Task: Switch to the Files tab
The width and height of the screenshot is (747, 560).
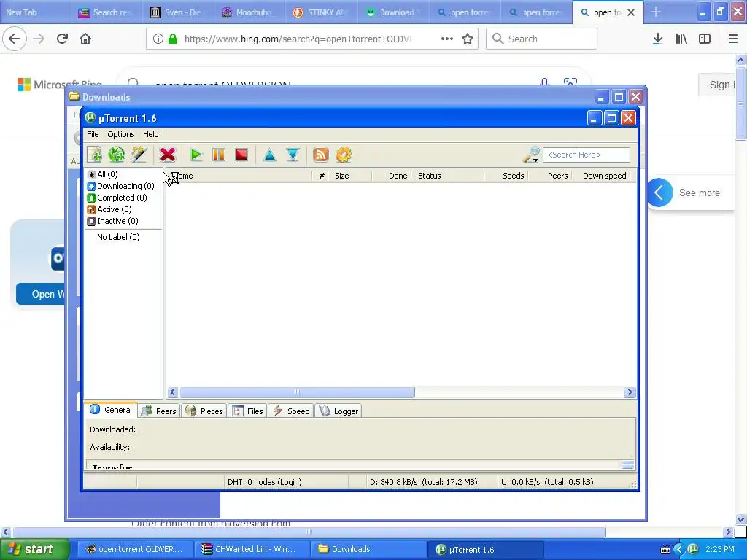Action: click(247, 411)
